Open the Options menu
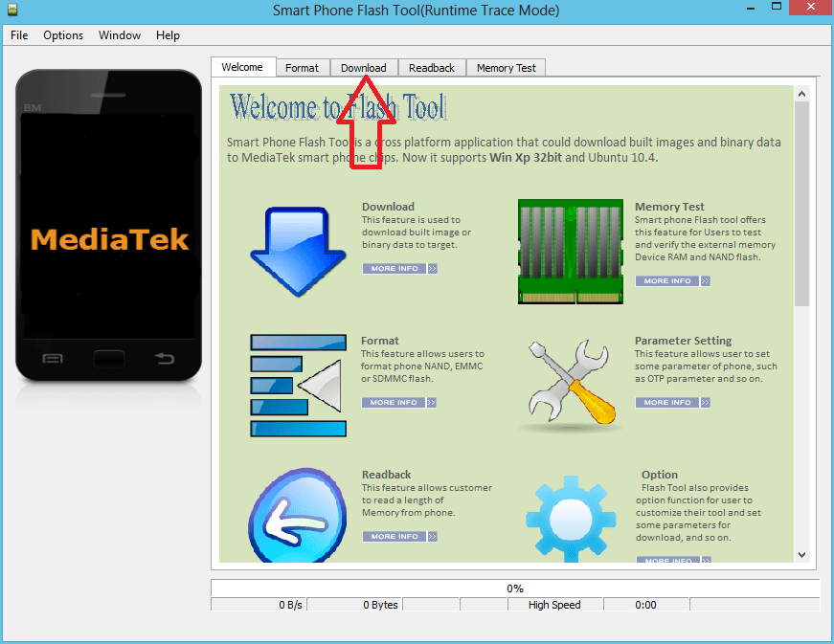The height and width of the screenshot is (644, 834). point(63,35)
